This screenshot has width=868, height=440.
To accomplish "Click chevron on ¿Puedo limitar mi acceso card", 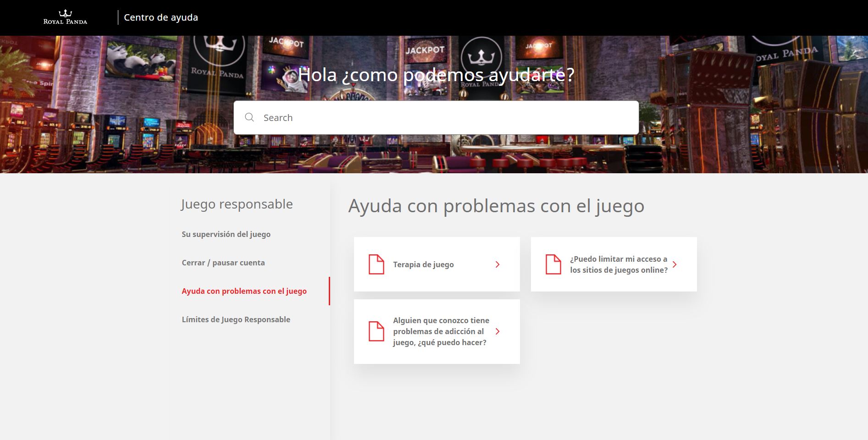I will pos(674,264).
